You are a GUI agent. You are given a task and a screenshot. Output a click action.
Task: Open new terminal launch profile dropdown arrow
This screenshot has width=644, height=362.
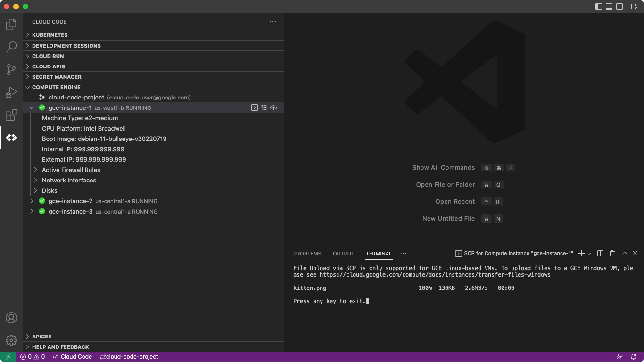589,254
